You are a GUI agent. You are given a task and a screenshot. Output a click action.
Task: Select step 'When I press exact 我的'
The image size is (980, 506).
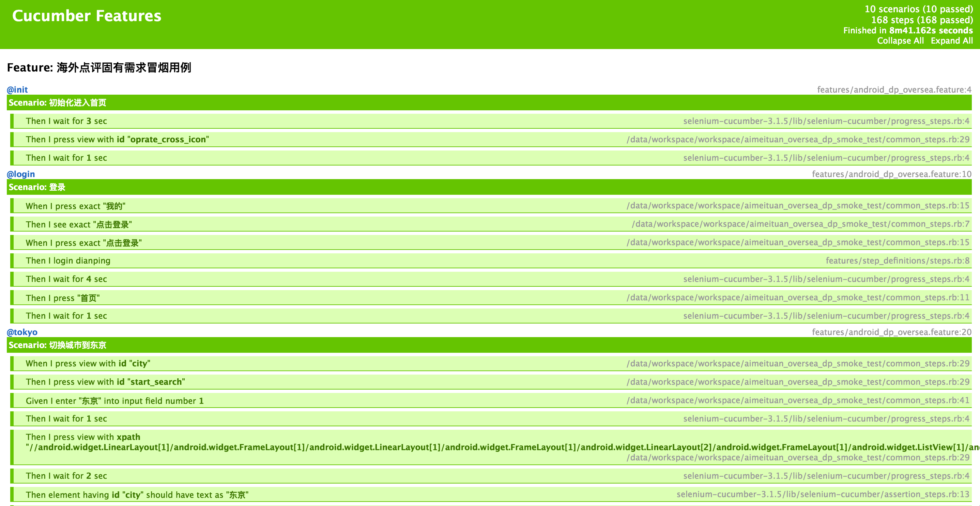tap(491, 206)
